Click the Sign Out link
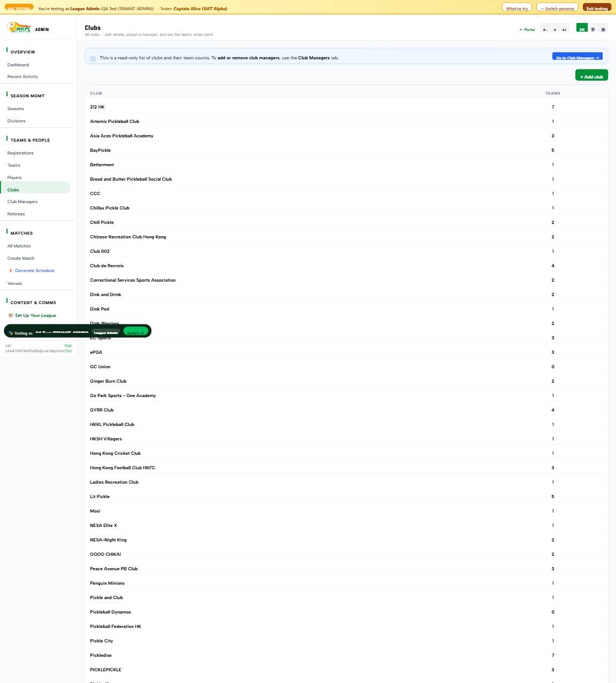 [x=68, y=348]
